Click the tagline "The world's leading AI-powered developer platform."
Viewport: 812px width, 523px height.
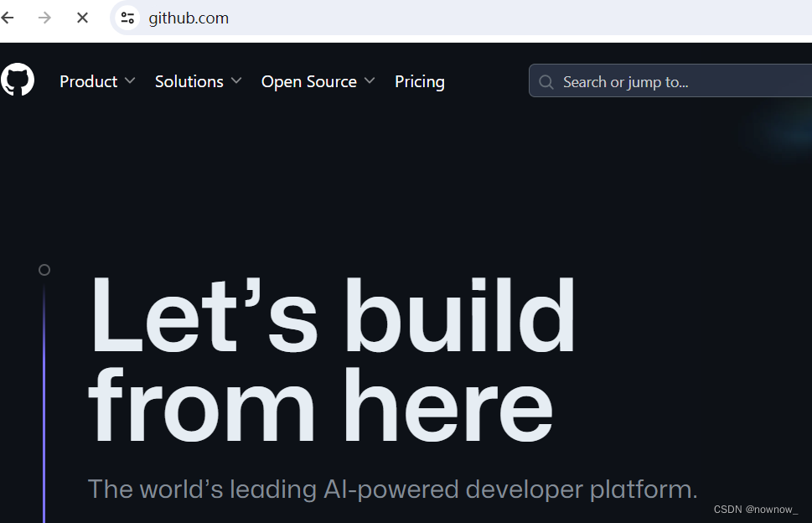pyautogui.click(x=392, y=489)
